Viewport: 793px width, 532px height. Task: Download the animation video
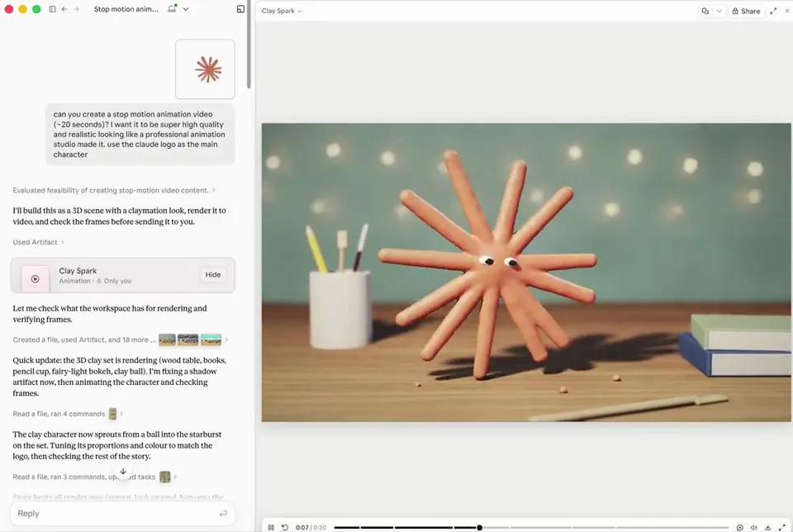(x=767, y=527)
